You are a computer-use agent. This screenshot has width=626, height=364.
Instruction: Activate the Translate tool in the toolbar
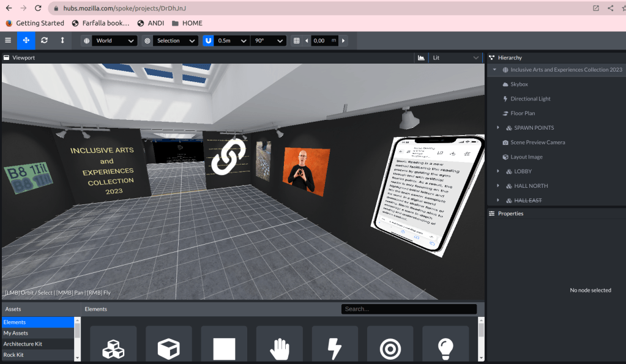pos(25,40)
